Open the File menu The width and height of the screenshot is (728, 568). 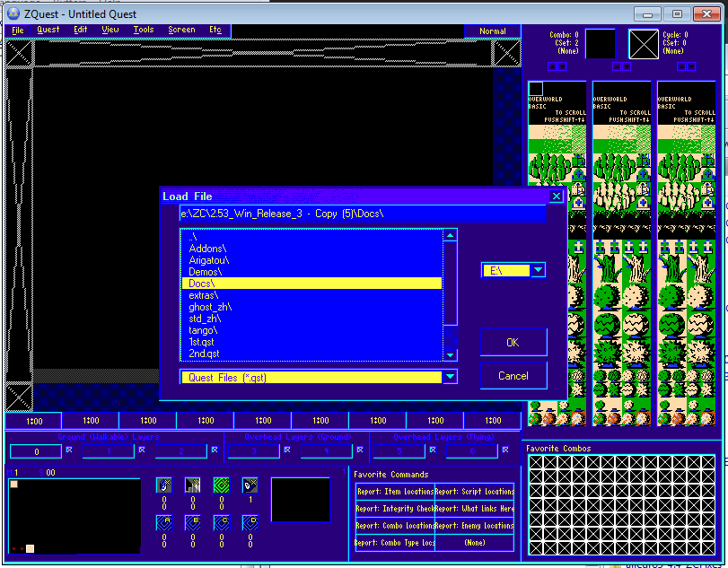point(18,31)
